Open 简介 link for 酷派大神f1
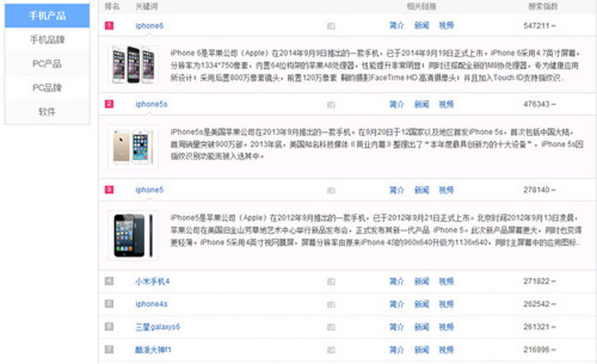This screenshot has width=597, height=364. point(396,350)
